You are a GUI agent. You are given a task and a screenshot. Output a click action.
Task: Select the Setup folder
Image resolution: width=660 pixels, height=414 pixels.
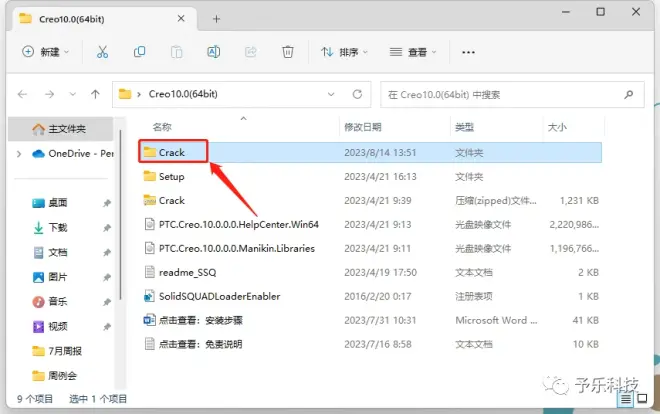tap(370, 177)
